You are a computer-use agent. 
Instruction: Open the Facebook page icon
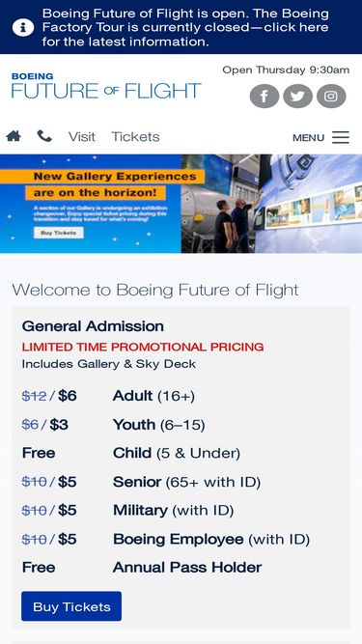point(265,97)
